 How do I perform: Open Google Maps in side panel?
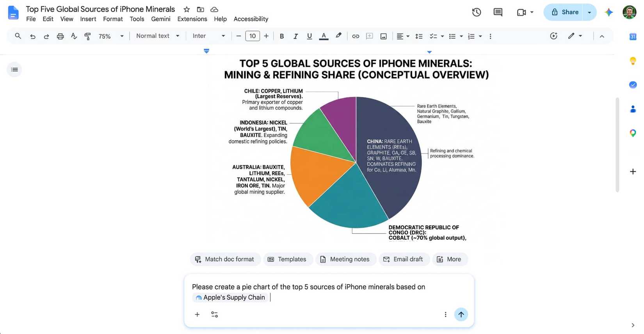pos(633,133)
